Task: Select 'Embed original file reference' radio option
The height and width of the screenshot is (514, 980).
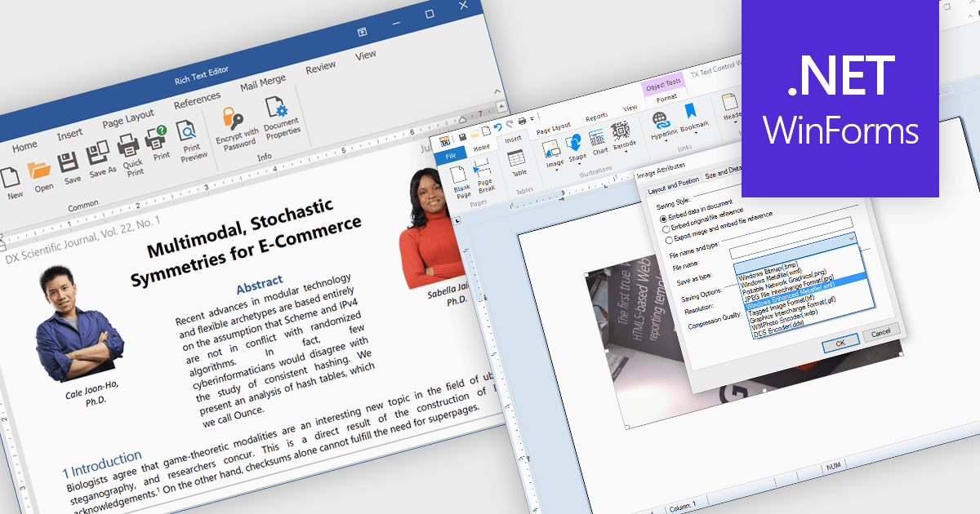Action: tap(666, 228)
